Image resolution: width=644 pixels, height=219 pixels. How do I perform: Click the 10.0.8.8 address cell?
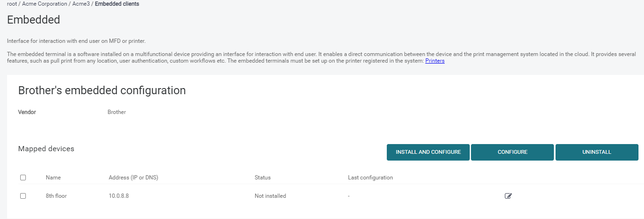(x=118, y=196)
